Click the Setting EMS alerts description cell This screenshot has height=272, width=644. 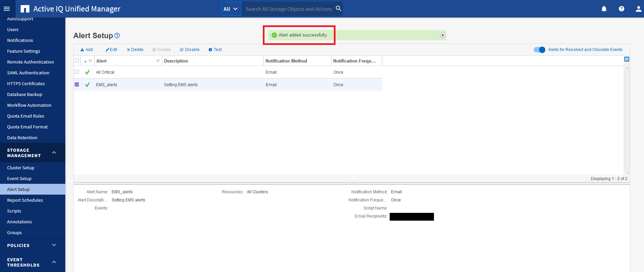click(181, 85)
